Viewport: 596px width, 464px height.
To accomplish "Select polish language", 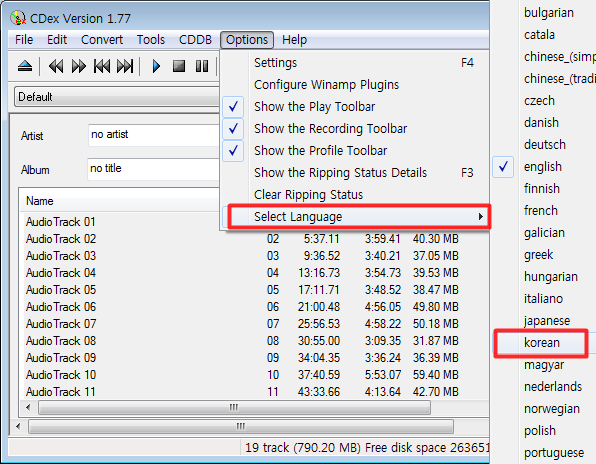I will point(540,431).
